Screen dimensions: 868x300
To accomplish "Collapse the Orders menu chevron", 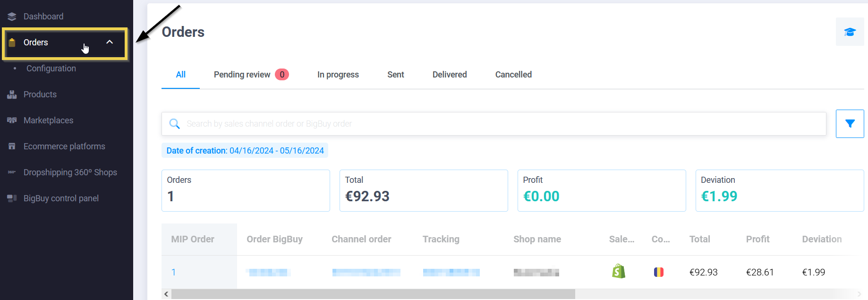I will pyautogui.click(x=110, y=42).
